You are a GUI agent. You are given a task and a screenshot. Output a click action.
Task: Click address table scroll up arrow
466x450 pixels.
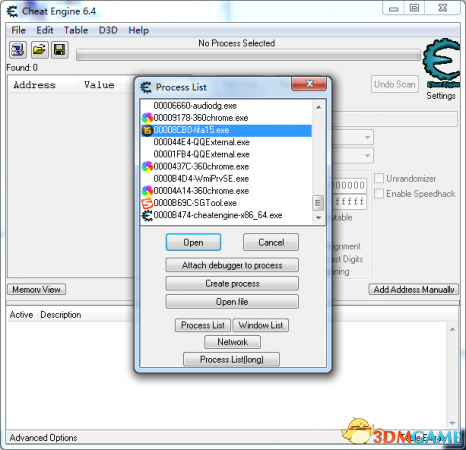452,329
